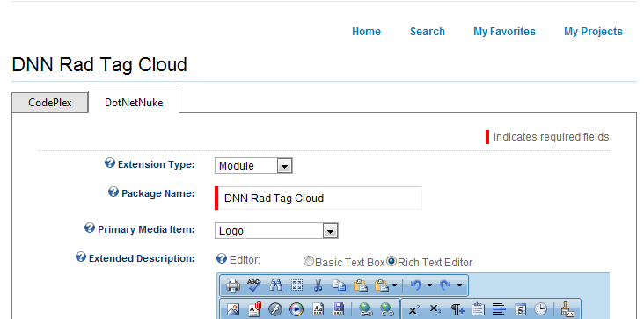The width and height of the screenshot is (644, 319).
Task: Click the Insert Groupbox abc icon
Action: [478, 309]
